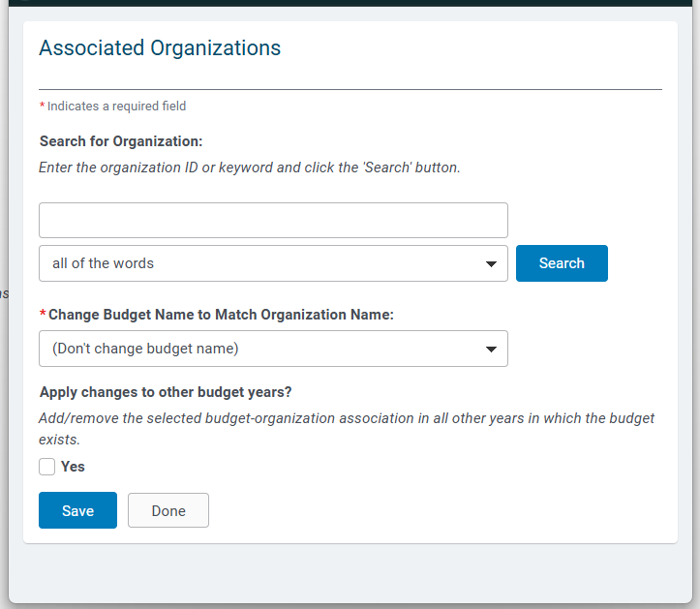Click the 'Indicates a required field' note

tap(116, 107)
